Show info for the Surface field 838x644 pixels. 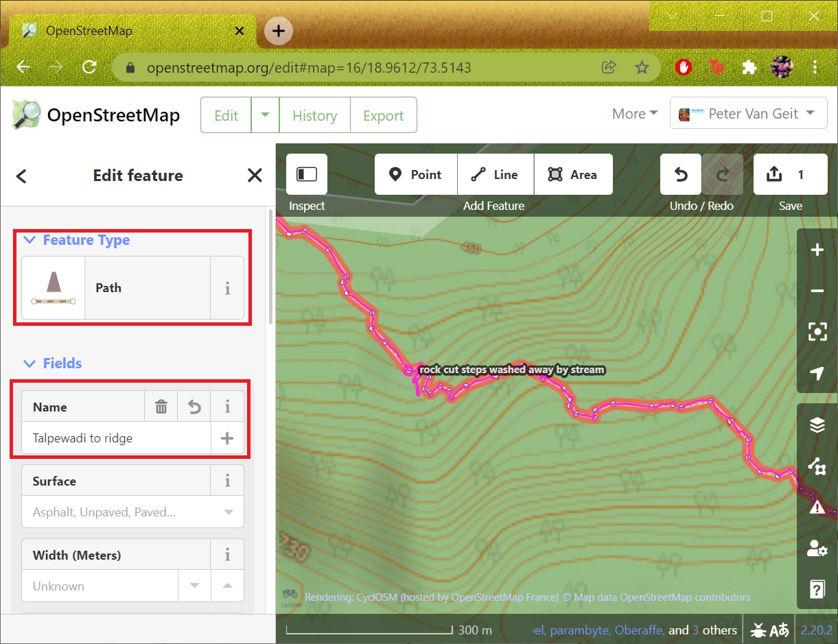point(227,481)
